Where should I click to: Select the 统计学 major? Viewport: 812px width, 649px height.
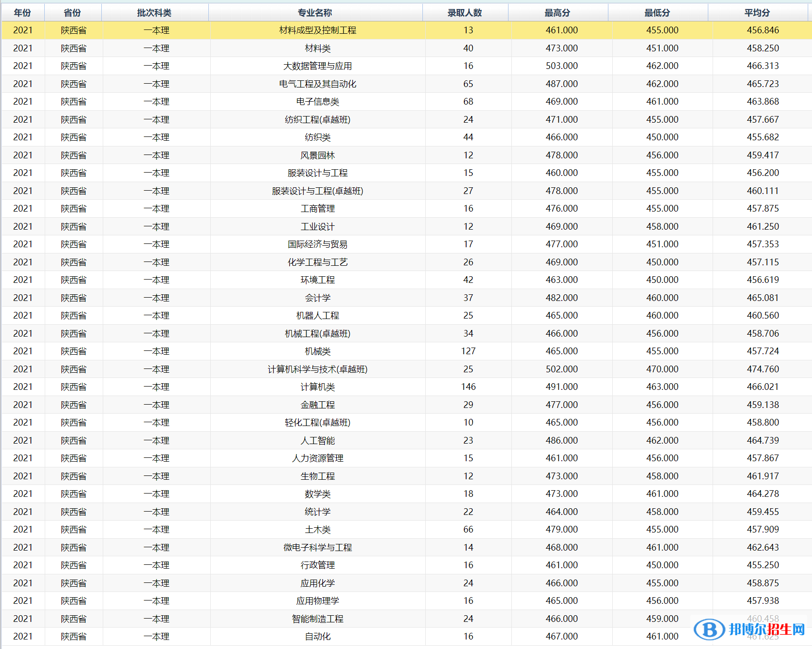[x=318, y=512]
